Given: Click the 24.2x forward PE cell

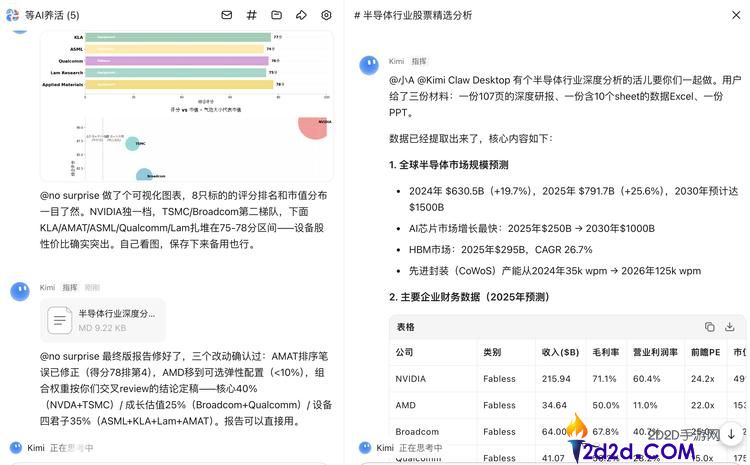Looking at the screenshot, I should tap(703, 379).
